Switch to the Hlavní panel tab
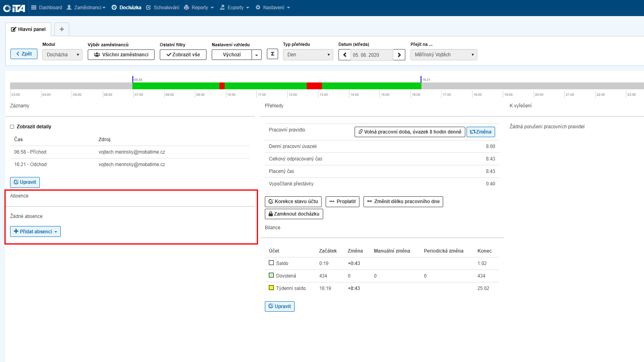Viewport: 644px width, 362px height. 28,29
